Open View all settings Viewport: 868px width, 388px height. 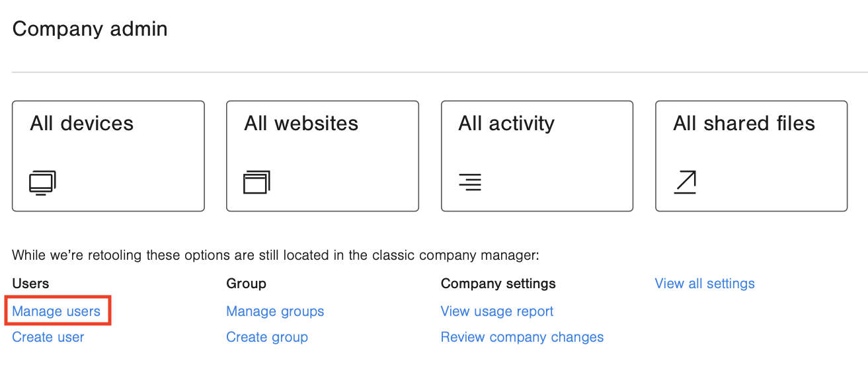click(704, 283)
